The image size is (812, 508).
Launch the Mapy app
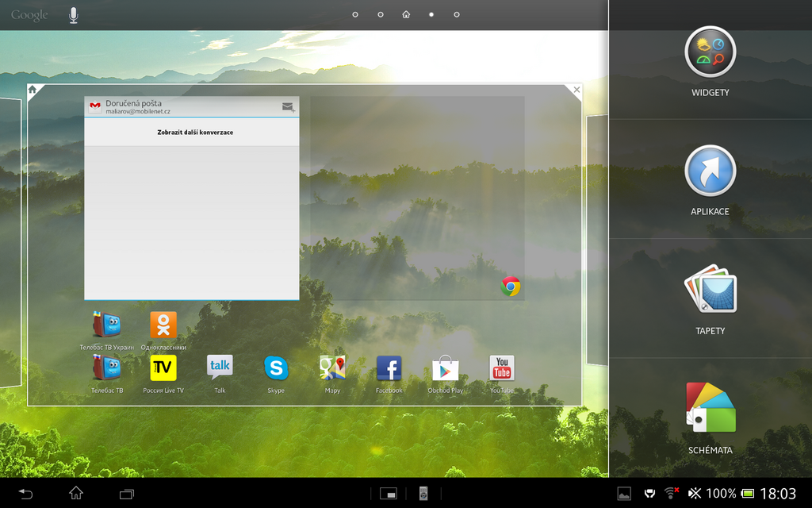tap(332, 368)
